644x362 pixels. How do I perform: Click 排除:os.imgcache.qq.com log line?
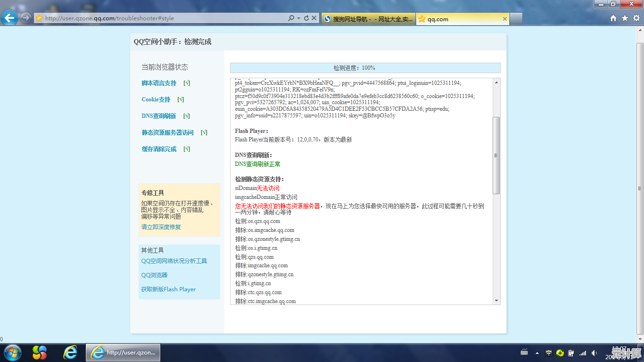coord(264,230)
